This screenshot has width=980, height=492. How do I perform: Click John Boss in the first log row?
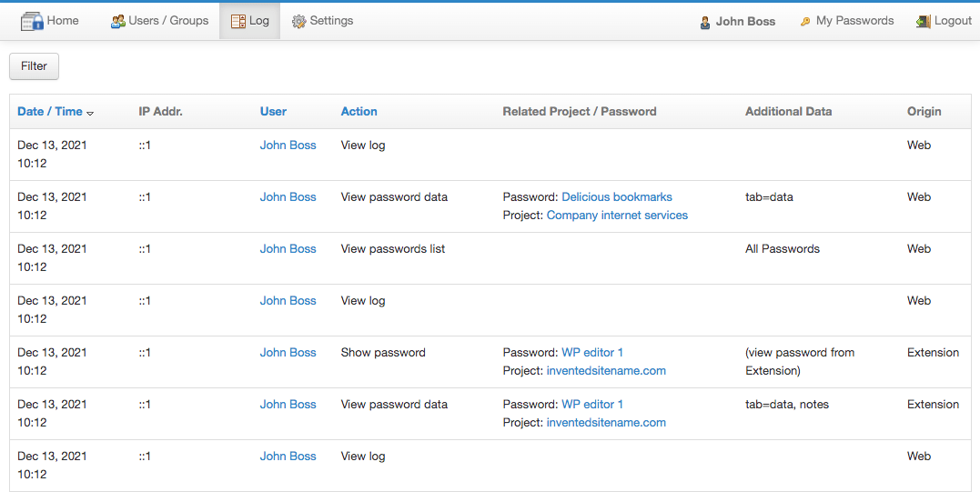click(288, 145)
